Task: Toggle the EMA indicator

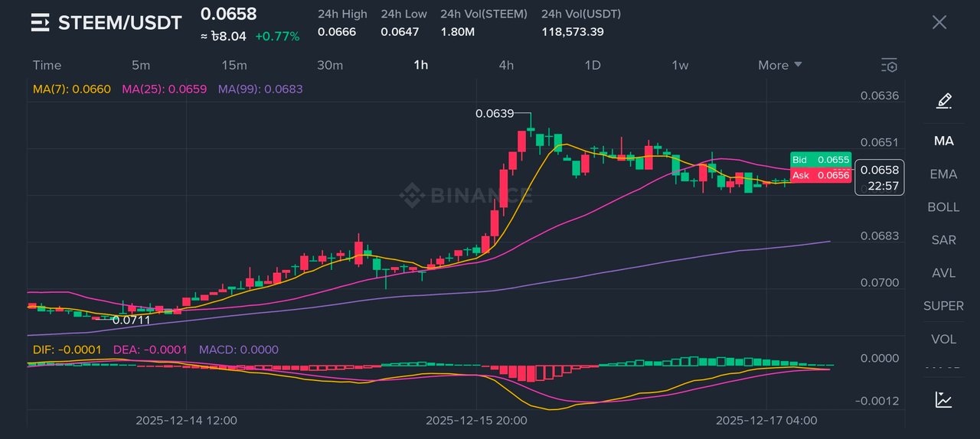Action: [943, 174]
